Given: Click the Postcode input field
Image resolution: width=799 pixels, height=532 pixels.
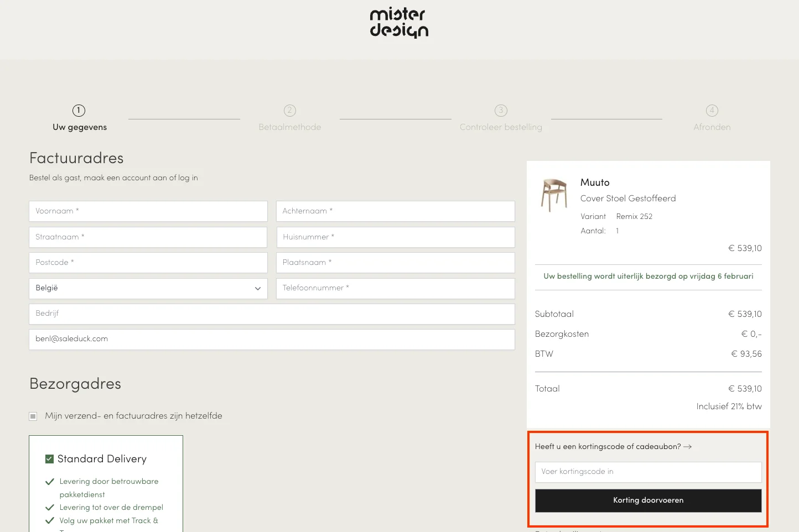Looking at the screenshot, I should pyautogui.click(x=148, y=263).
